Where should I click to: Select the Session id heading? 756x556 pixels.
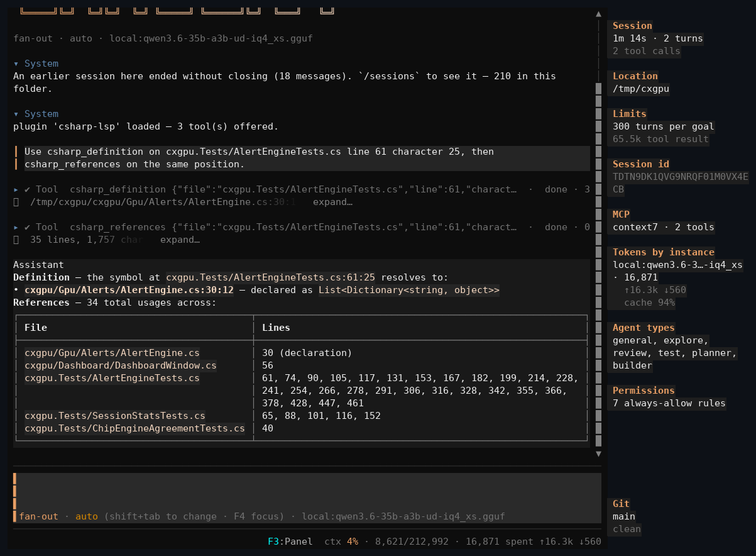point(641,164)
